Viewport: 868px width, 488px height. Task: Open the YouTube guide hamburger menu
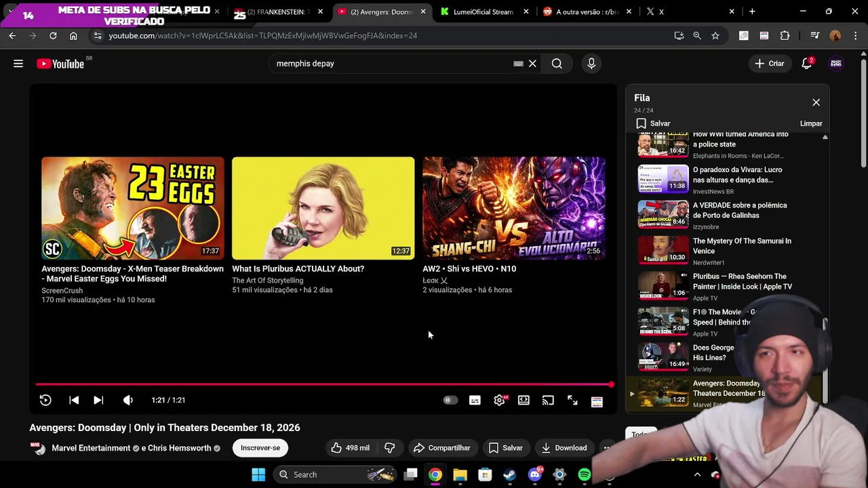click(x=18, y=64)
